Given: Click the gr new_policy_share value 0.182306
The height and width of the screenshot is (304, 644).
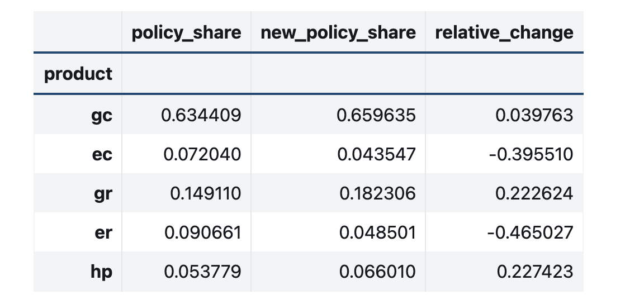Looking at the screenshot, I should click(376, 193).
